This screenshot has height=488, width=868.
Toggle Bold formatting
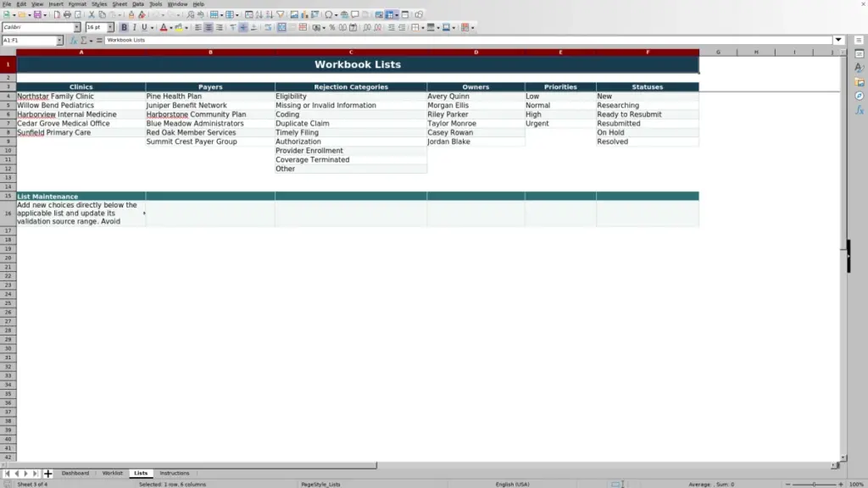pos(124,28)
